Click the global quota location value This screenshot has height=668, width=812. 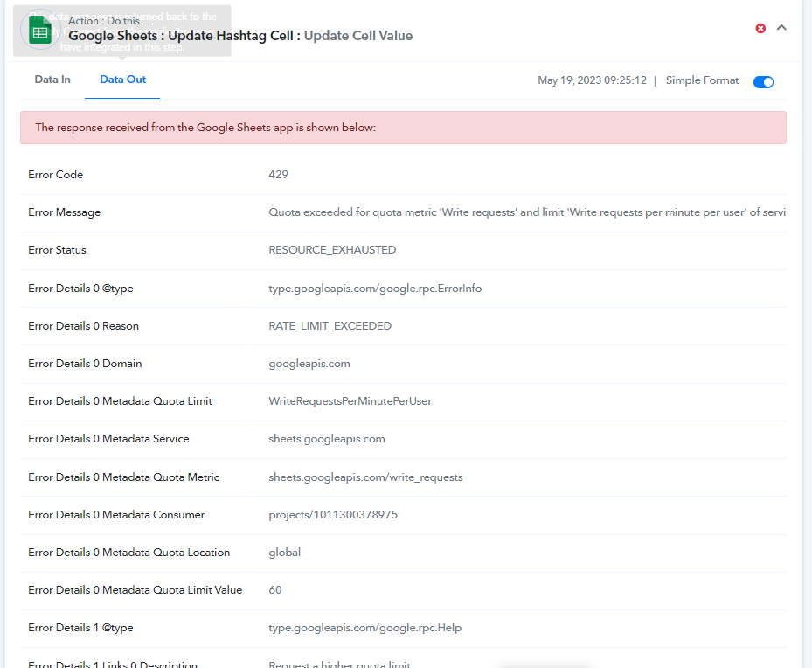(x=284, y=553)
